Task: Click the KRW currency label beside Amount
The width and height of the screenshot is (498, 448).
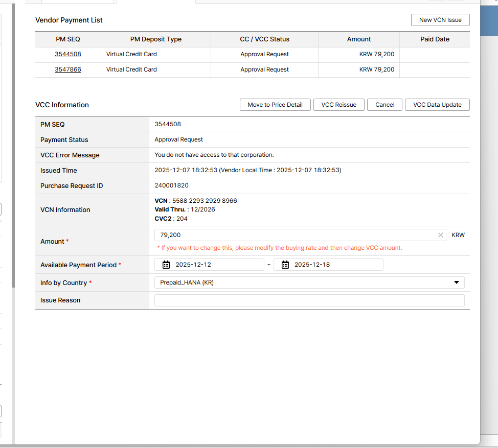Action: (x=458, y=235)
